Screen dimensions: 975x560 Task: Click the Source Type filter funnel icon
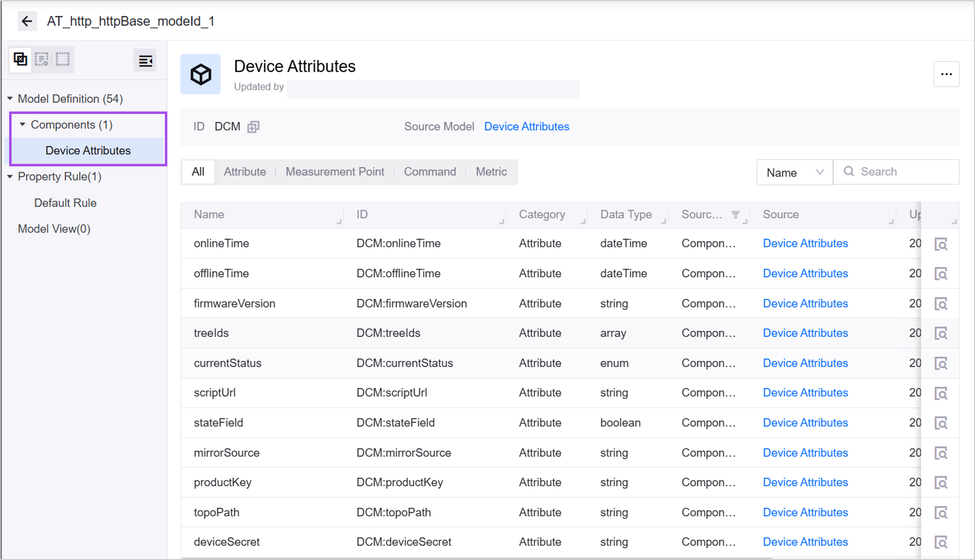735,215
